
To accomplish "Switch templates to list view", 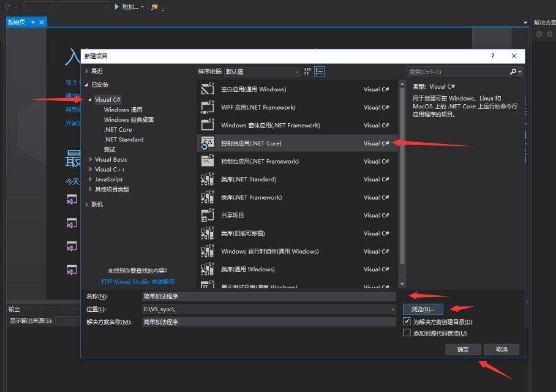I will [x=319, y=72].
